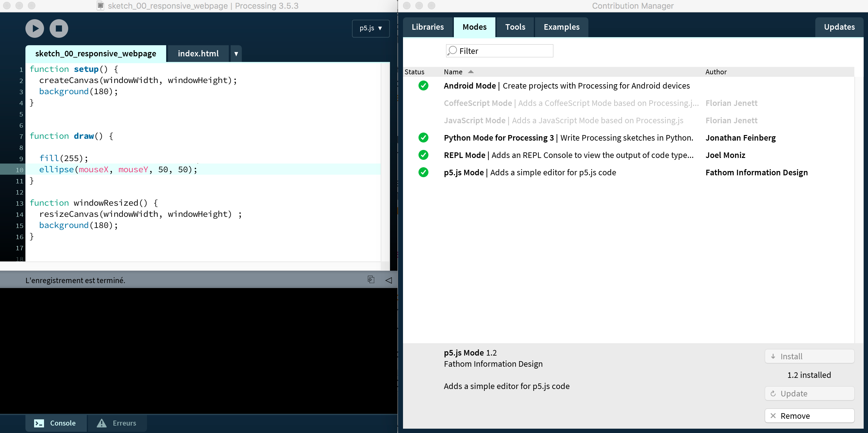Click the "1.2 installed" version label
Image resolution: width=868 pixels, height=433 pixels.
(809, 375)
